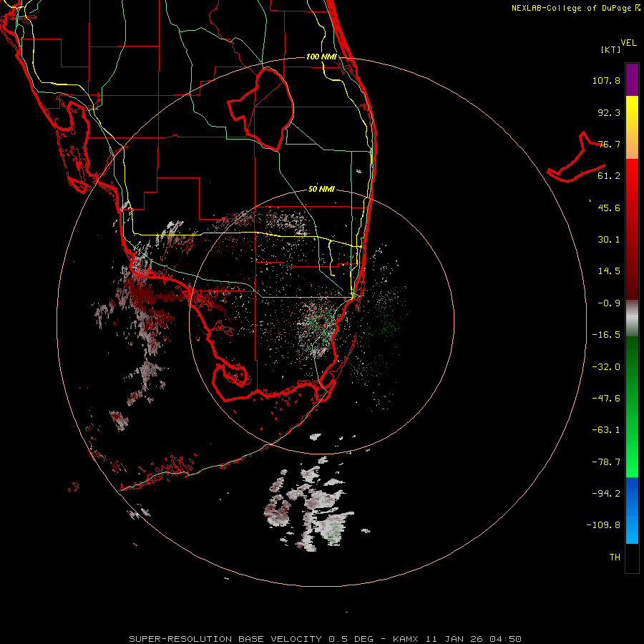Click the 45.6 velocity scale value
This screenshot has width=644, height=644.
pos(609,208)
